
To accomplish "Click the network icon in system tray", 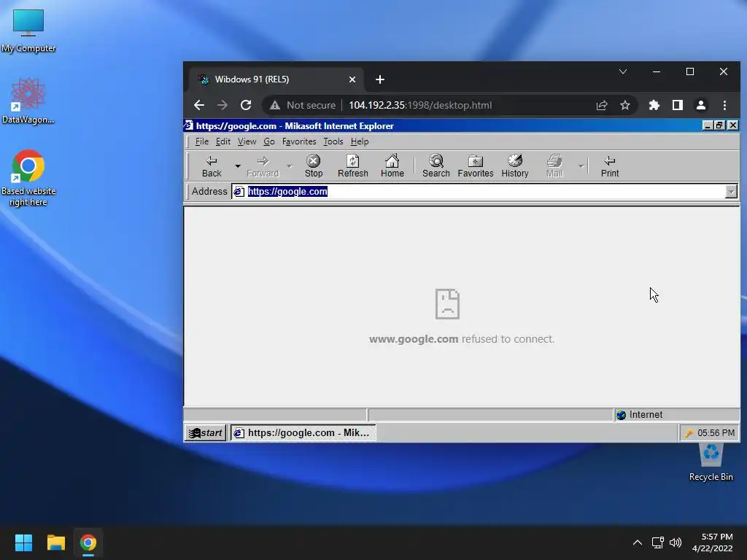I will tap(658, 542).
